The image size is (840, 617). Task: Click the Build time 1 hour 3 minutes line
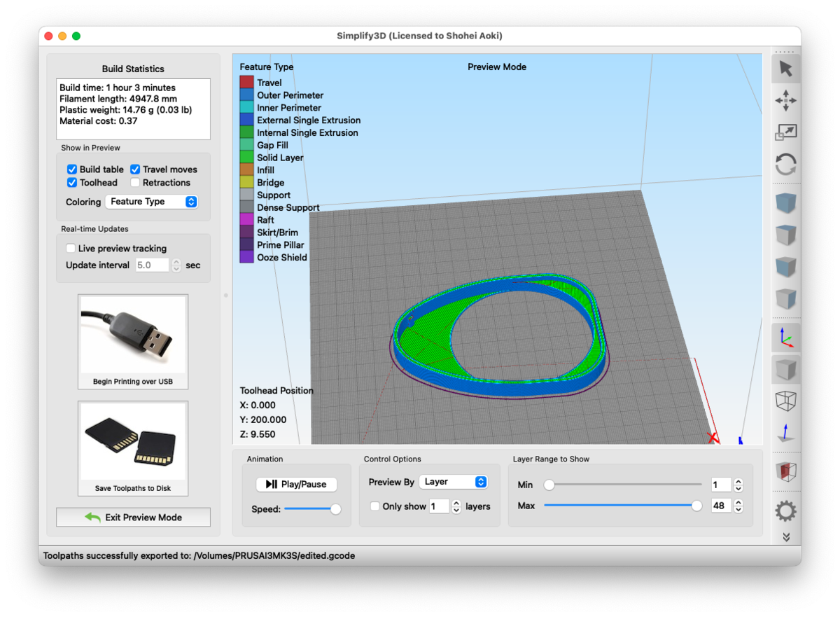point(118,88)
